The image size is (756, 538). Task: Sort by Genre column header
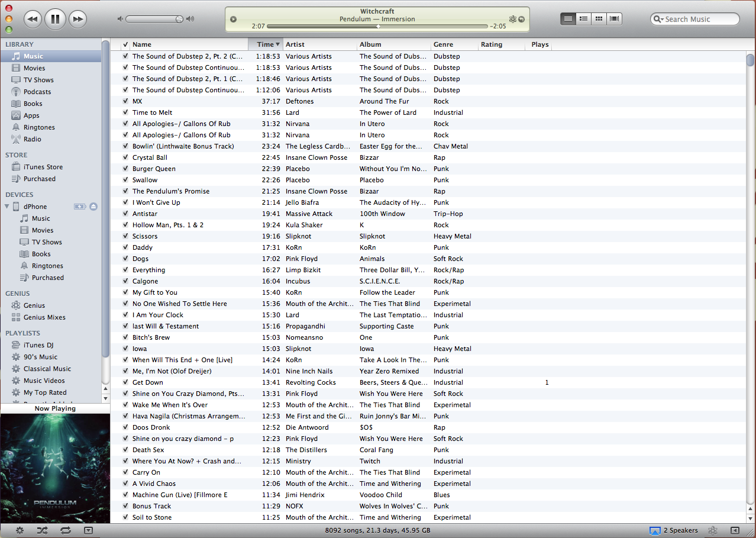click(455, 44)
